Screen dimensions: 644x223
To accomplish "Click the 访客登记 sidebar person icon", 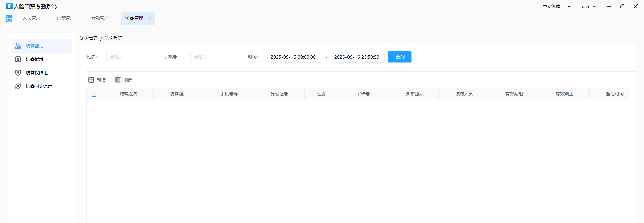I will click(x=18, y=46).
